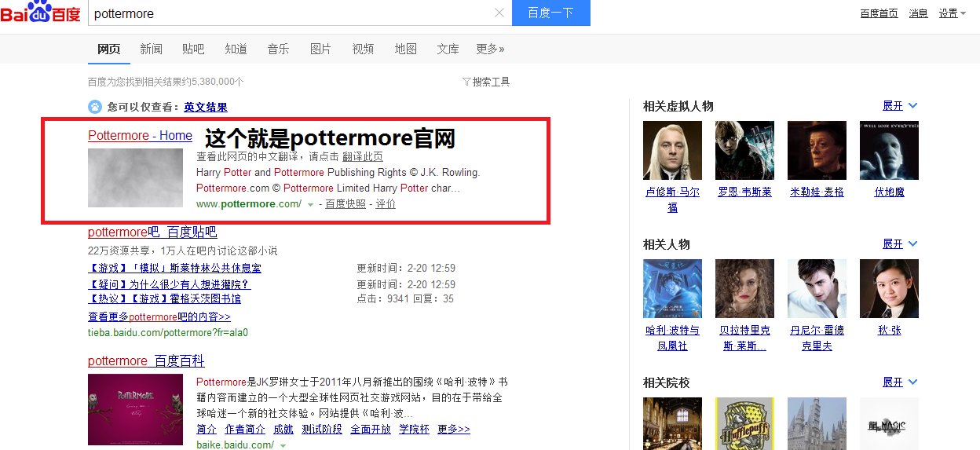Expand 展开 for 相关虚拟人物
980x450 pixels.
(x=900, y=106)
